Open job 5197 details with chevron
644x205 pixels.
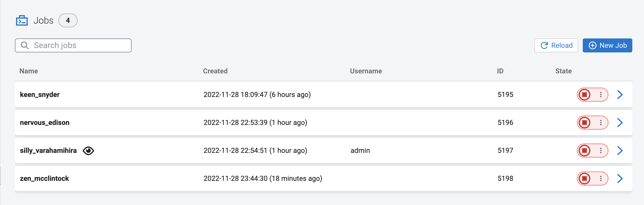coord(620,151)
